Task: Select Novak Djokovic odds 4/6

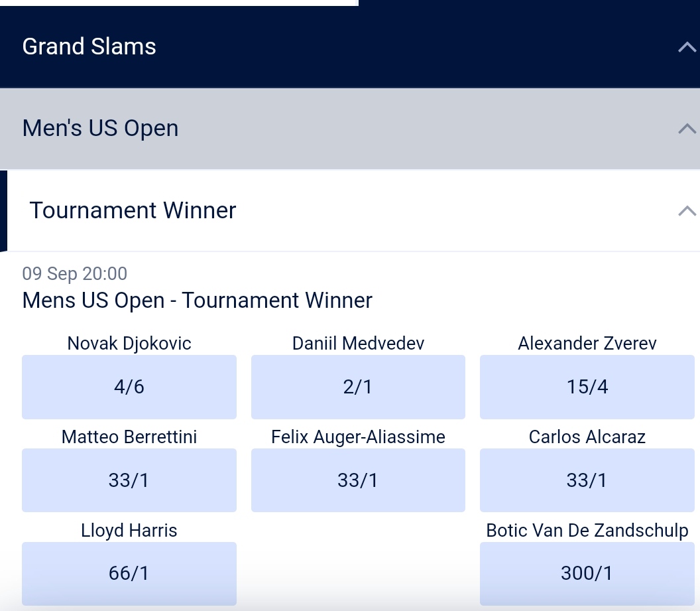Action: (x=129, y=387)
